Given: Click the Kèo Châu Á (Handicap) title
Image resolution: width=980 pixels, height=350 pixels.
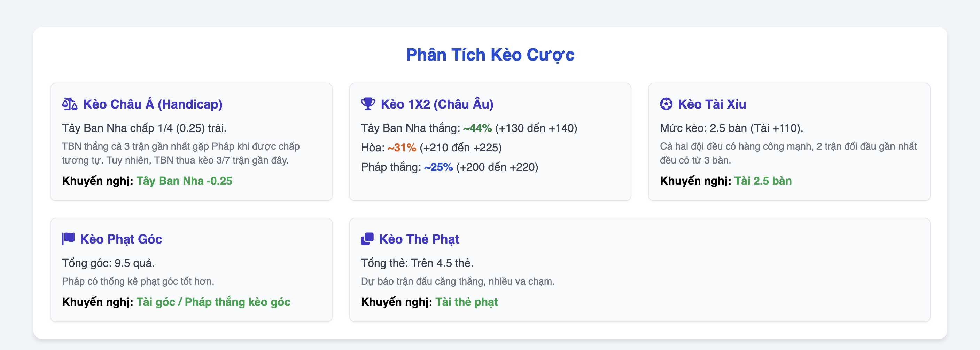Looking at the screenshot, I should pyautogui.click(x=153, y=104).
